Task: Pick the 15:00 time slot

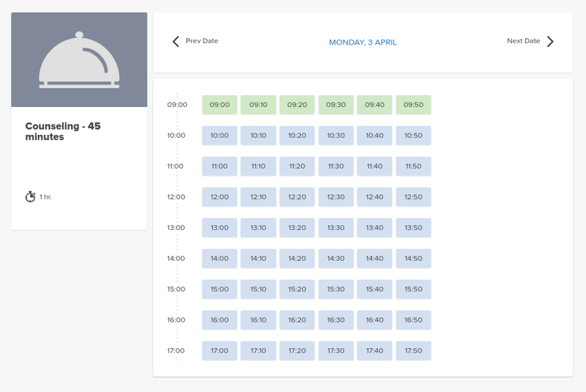Action: [x=220, y=289]
